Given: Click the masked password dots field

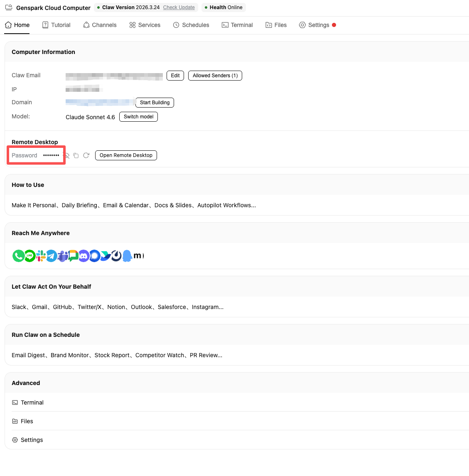Looking at the screenshot, I should tap(51, 155).
